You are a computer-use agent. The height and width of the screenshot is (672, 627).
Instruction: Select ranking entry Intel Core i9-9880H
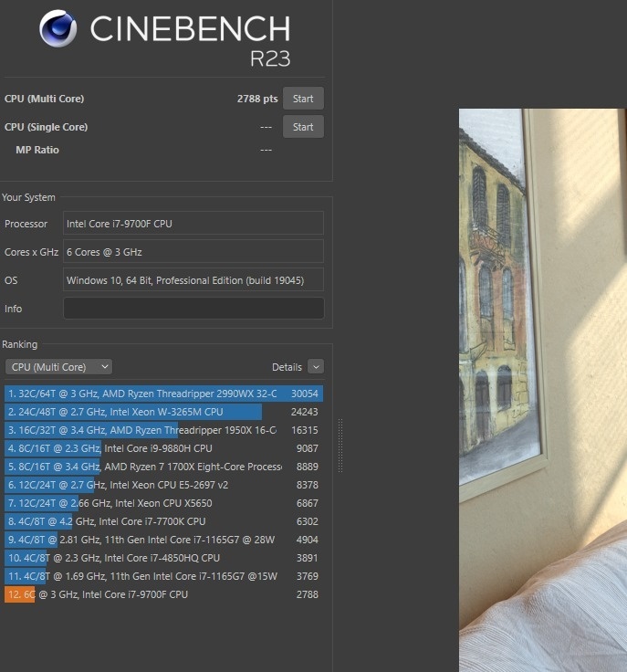(x=163, y=448)
